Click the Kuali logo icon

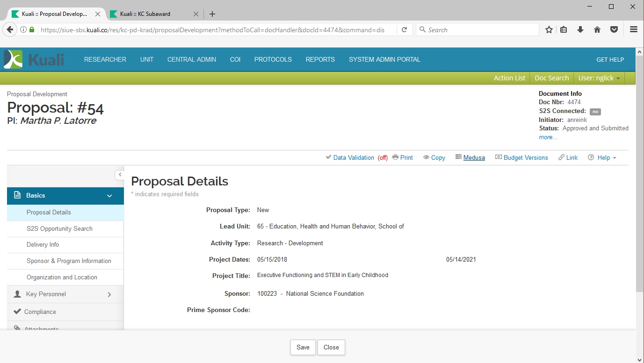coord(13,59)
